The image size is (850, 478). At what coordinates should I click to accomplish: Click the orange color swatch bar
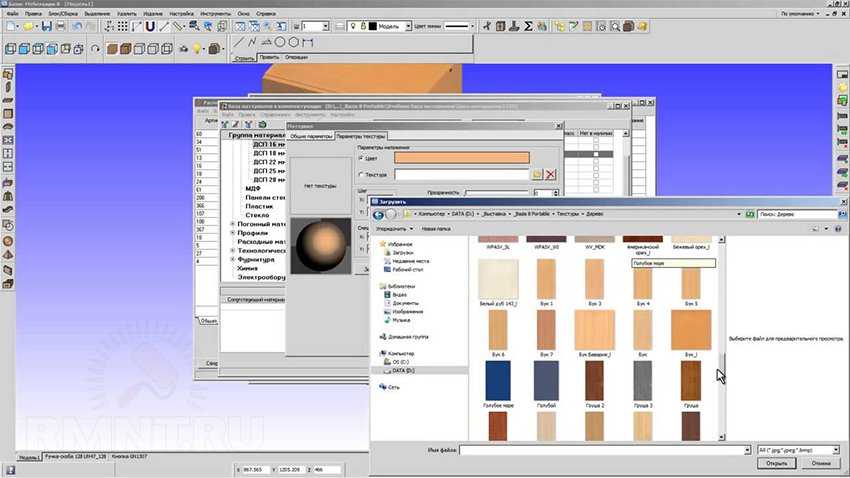coord(461,158)
